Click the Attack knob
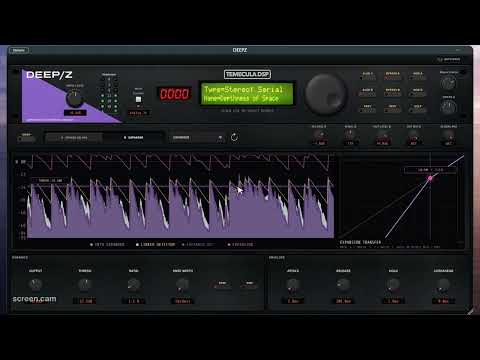480x360 pixels. [293, 284]
